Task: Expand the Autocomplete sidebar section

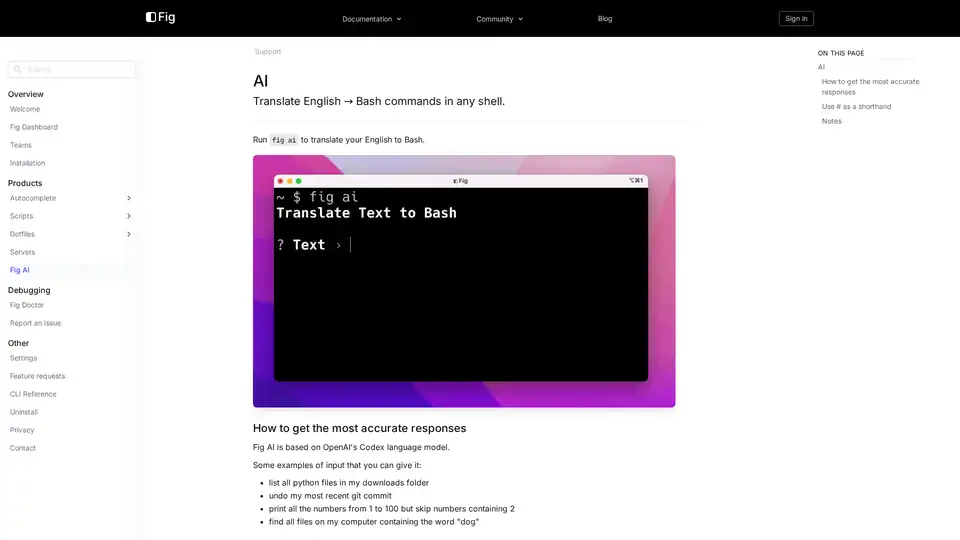Action: [128, 198]
